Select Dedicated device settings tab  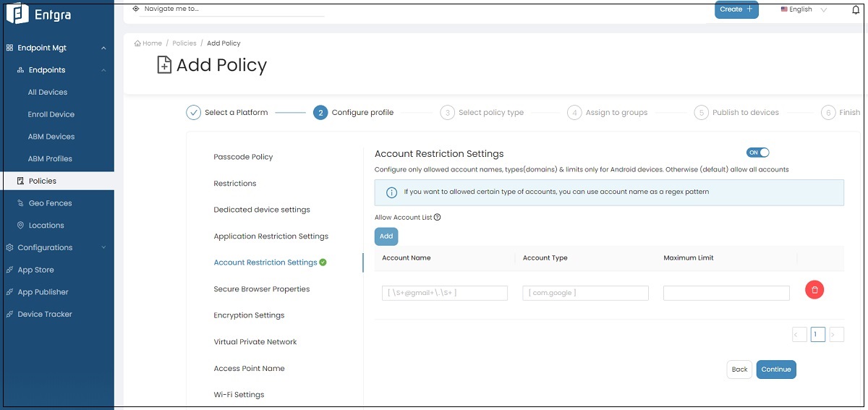[x=262, y=210]
